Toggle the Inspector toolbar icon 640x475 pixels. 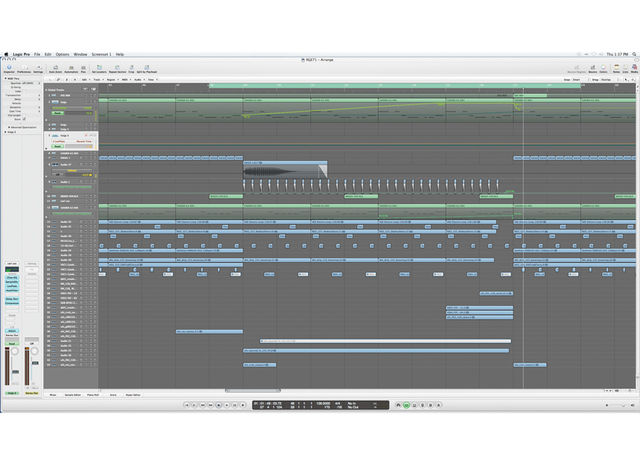pos(9,69)
